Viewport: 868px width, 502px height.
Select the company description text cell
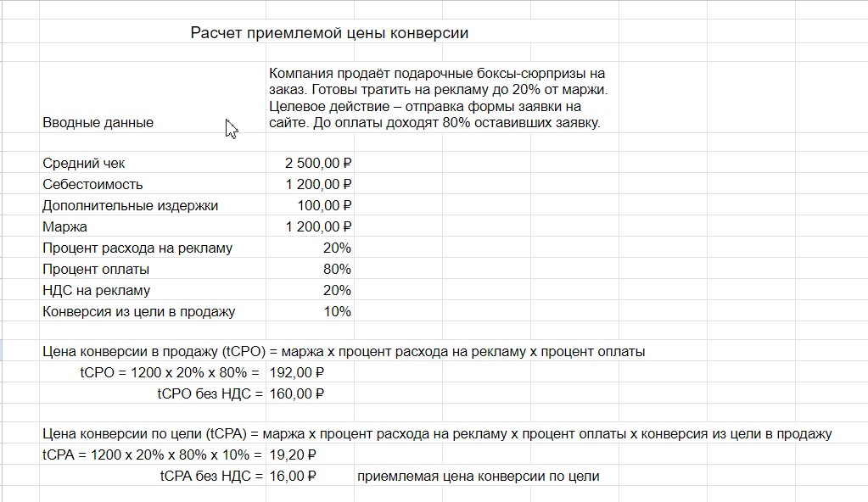tap(438, 98)
